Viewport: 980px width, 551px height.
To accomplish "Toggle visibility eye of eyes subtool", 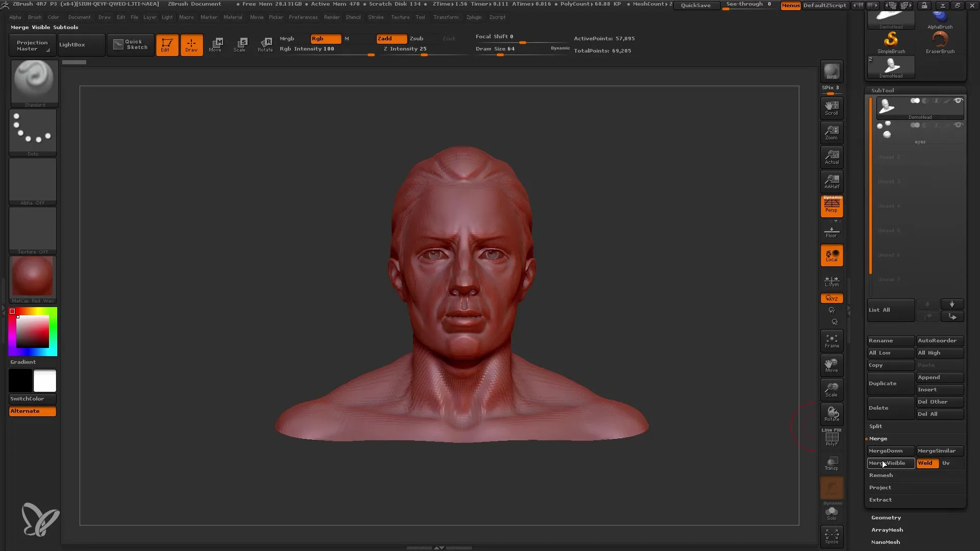I will (959, 125).
